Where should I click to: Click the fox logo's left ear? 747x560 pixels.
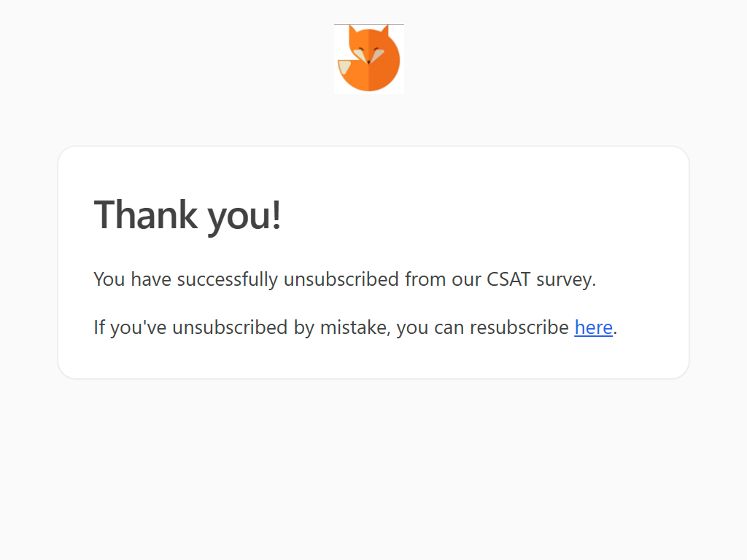pos(353,32)
